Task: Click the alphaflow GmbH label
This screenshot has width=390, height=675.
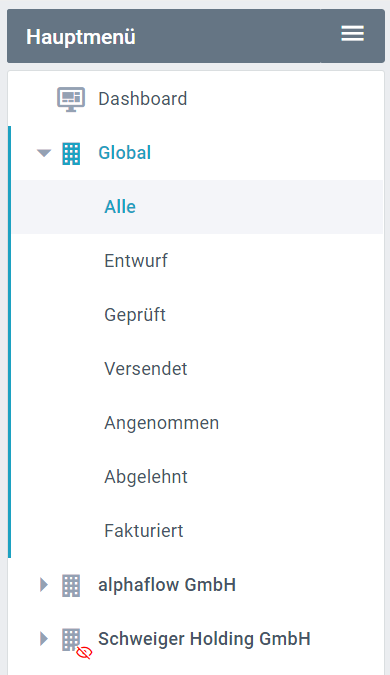Action: pyautogui.click(x=167, y=585)
